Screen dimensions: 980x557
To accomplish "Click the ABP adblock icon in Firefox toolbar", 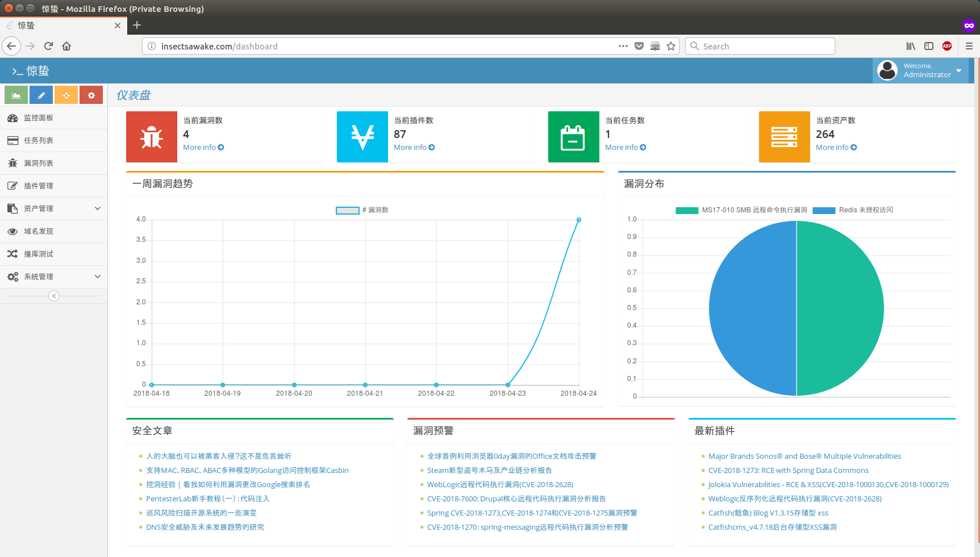I will (946, 46).
